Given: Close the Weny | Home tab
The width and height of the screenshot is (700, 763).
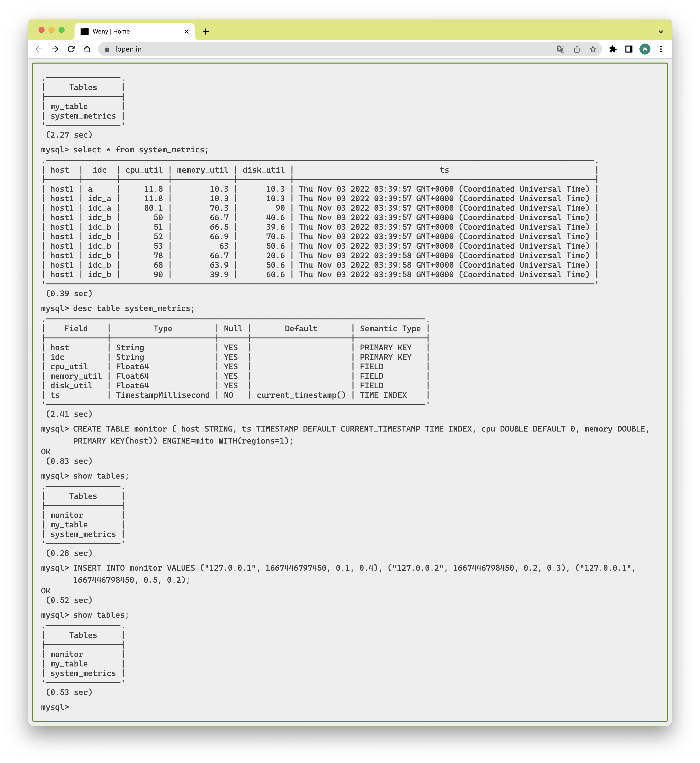Looking at the screenshot, I should [x=186, y=32].
